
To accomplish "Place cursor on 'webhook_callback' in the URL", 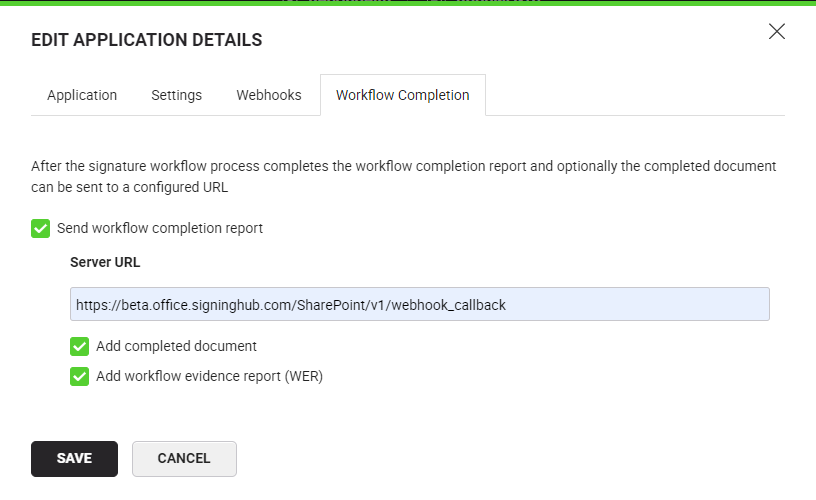I will click(452, 305).
